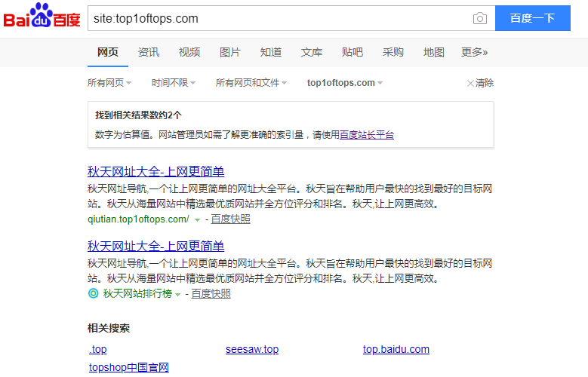Expand arrow next to 秋天网站排行榜 source

click(177, 295)
